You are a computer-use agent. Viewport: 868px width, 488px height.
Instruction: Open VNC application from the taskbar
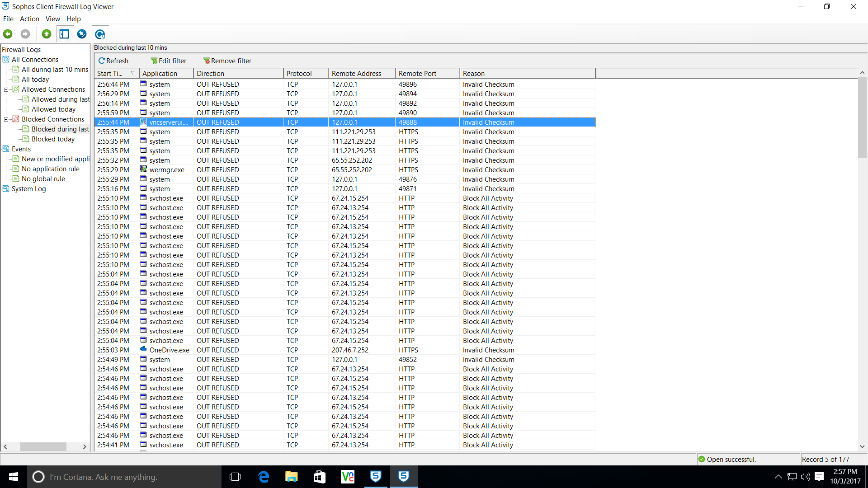pyautogui.click(x=348, y=477)
